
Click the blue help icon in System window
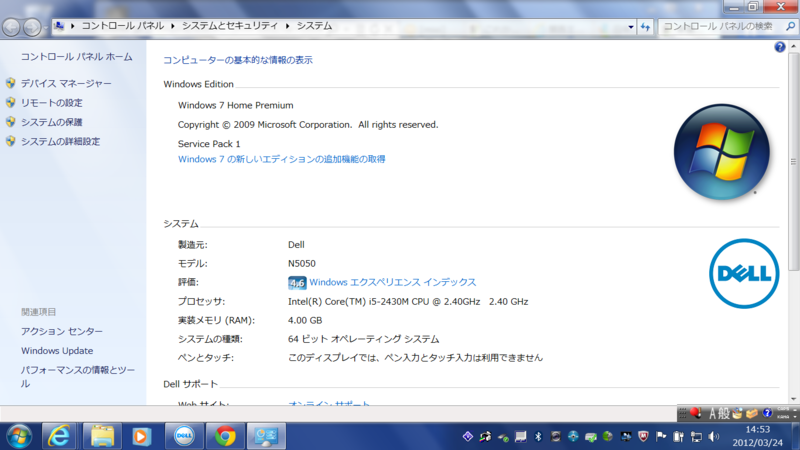coord(780,47)
